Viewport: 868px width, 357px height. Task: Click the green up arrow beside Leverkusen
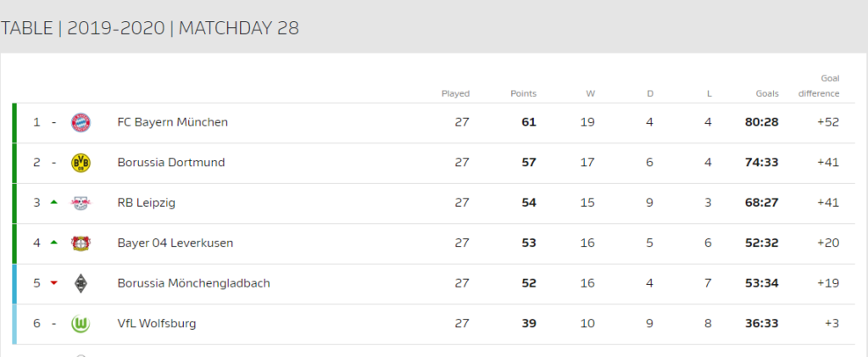pyautogui.click(x=53, y=243)
